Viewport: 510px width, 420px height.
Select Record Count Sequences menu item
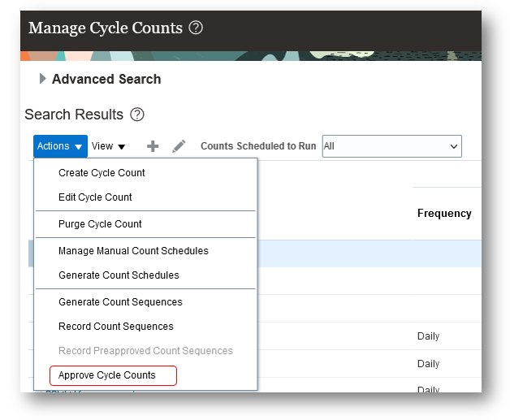pos(116,327)
